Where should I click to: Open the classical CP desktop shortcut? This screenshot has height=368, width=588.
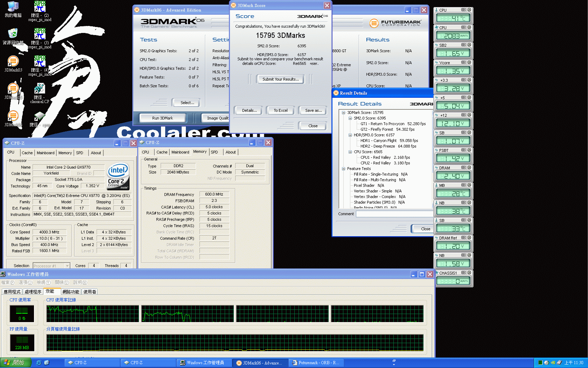tap(40, 89)
